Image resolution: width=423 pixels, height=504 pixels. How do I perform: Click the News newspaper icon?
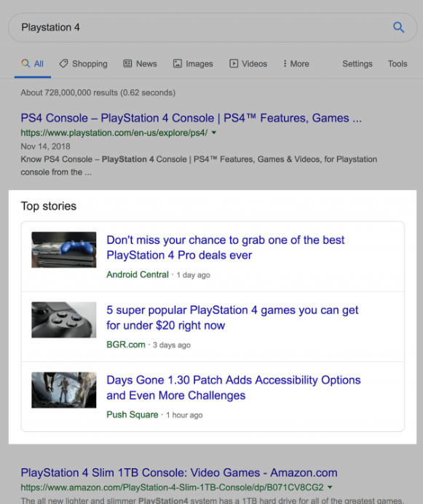pos(127,63)
